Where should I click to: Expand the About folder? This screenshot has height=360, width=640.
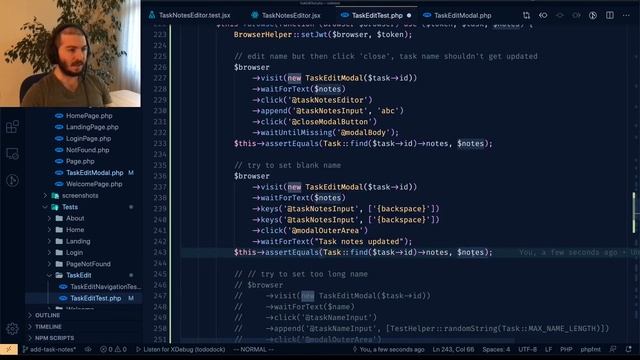(49, 219)
